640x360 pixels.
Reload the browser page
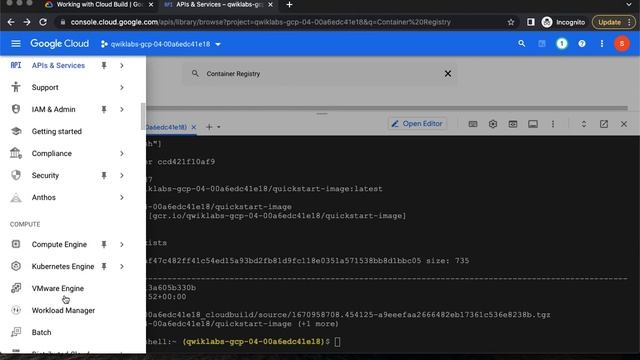43,22
